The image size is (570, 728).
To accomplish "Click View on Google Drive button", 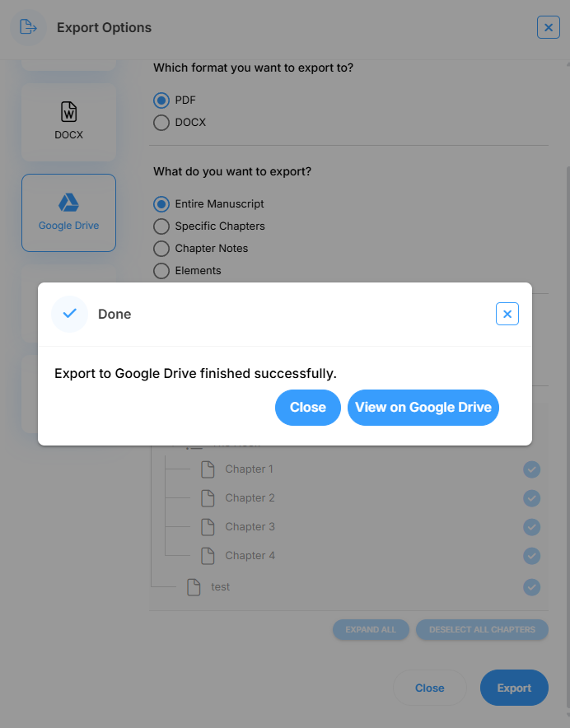I will tap(423, 408).
